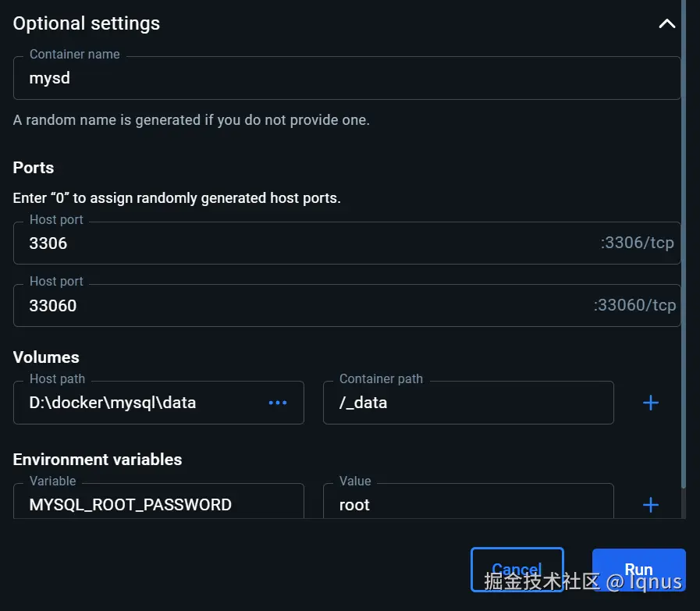
Task: Click the :33060/tcp container port label
Action: pos(634,306)
